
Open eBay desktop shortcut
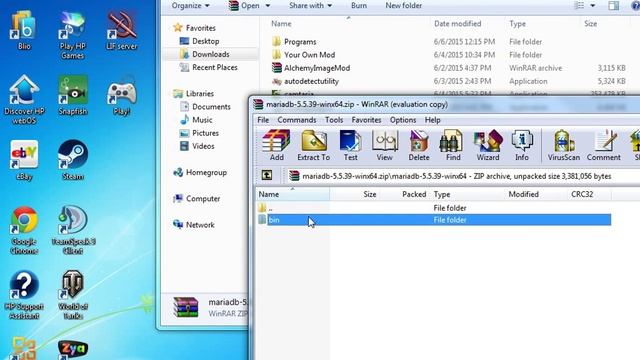pyautogui.click(x=24, y=160)
